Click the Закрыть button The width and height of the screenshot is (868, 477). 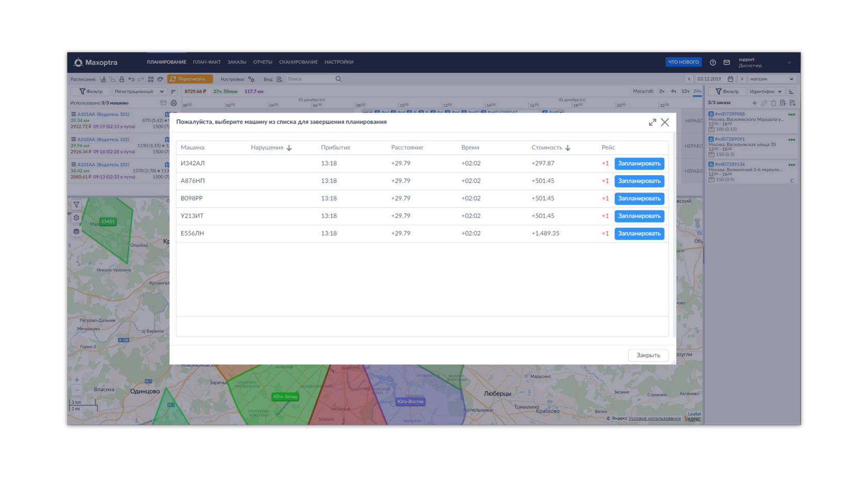(x=648, y=355)
